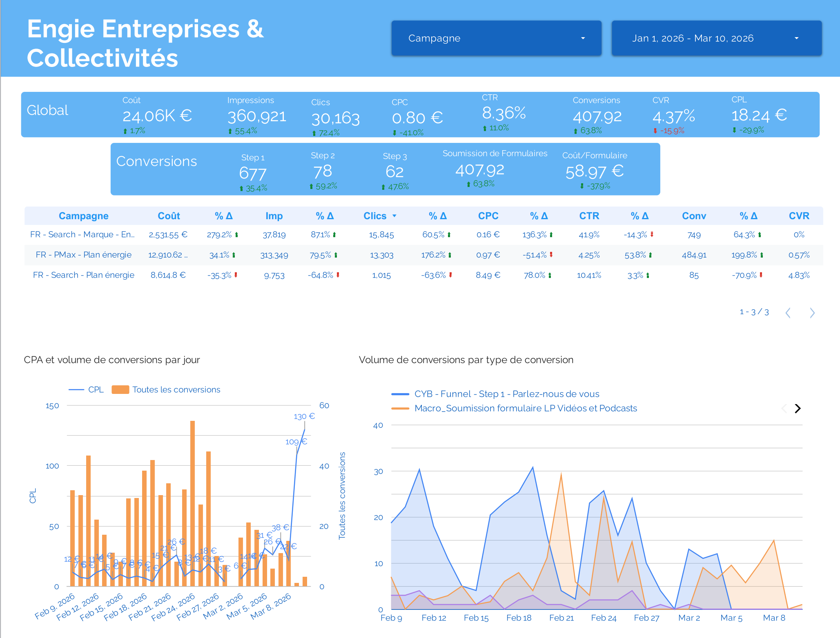This screenshot has width=840, height=638.
Task: Select FR - PMax - Plan énergie row
Action: (83, 255)
